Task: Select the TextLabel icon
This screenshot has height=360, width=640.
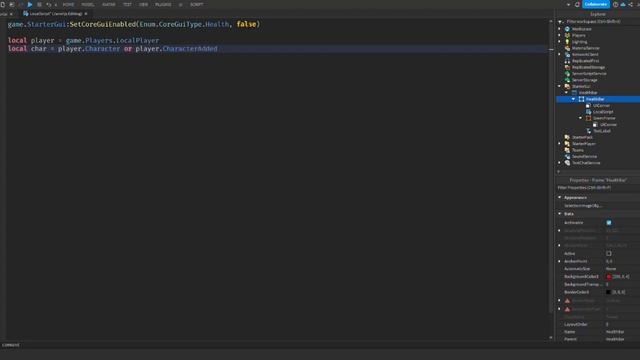Action: 589,131
